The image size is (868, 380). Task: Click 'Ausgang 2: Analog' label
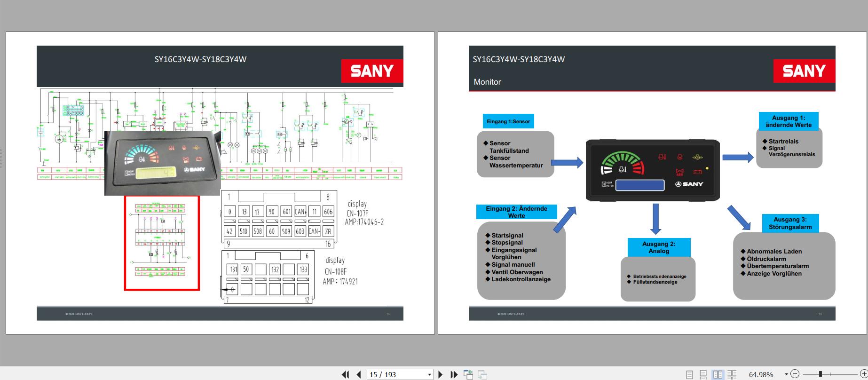tap(659, 247)
